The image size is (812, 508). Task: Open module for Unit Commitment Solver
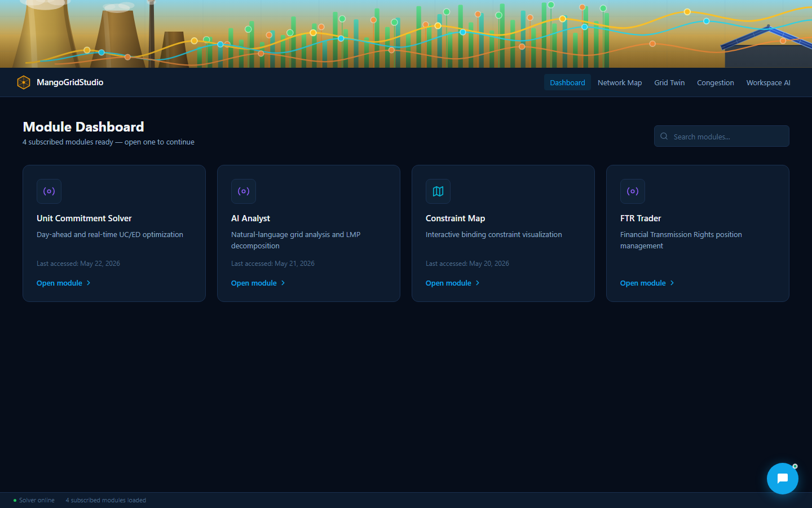point(64,283)
